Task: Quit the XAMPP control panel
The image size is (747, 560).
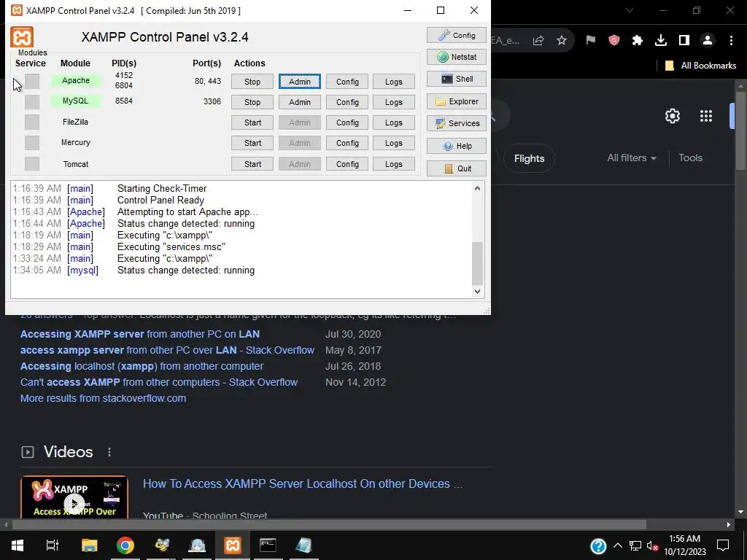Action: (x=457, y=168)
